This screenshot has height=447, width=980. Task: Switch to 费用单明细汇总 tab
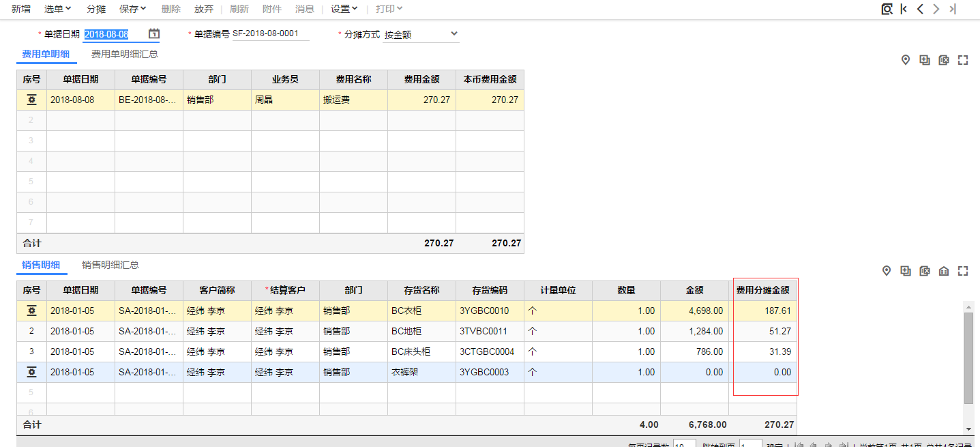click(x=125, y=54)
